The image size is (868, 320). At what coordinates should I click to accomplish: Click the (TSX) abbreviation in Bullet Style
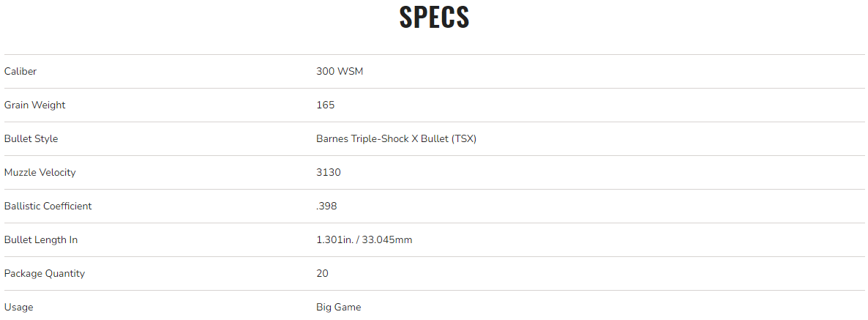(x=465, y=139)
